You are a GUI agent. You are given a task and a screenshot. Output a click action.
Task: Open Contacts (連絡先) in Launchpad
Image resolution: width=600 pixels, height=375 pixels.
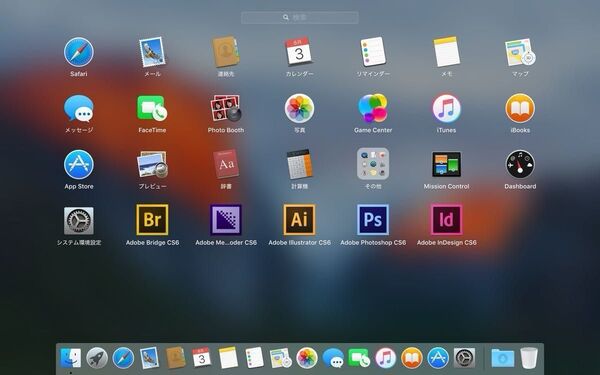click(x=226, y=52)
